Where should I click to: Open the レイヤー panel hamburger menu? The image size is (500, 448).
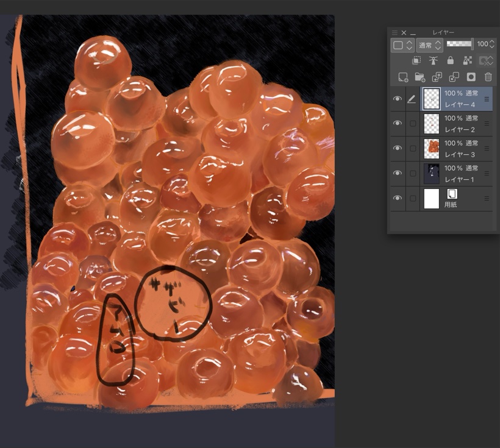pyautogui.click(x=394, y=32)
